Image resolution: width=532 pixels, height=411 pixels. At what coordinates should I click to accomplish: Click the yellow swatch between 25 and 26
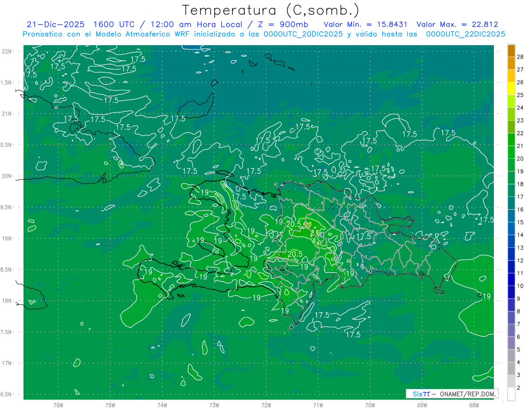[x=511, y=89]
